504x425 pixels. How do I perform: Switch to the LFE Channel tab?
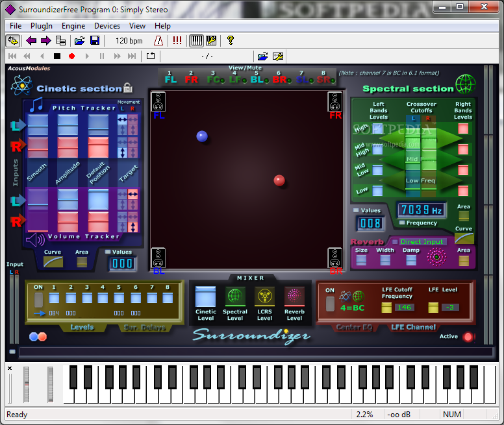(x=413, y=327)
